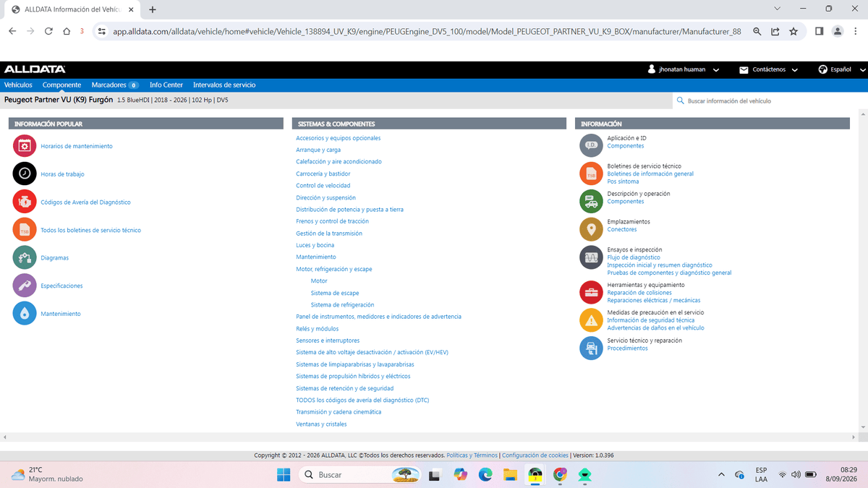Open the Conectores link under Emplazamientos
Screen dimensions: 868x488
click(622, 229)
